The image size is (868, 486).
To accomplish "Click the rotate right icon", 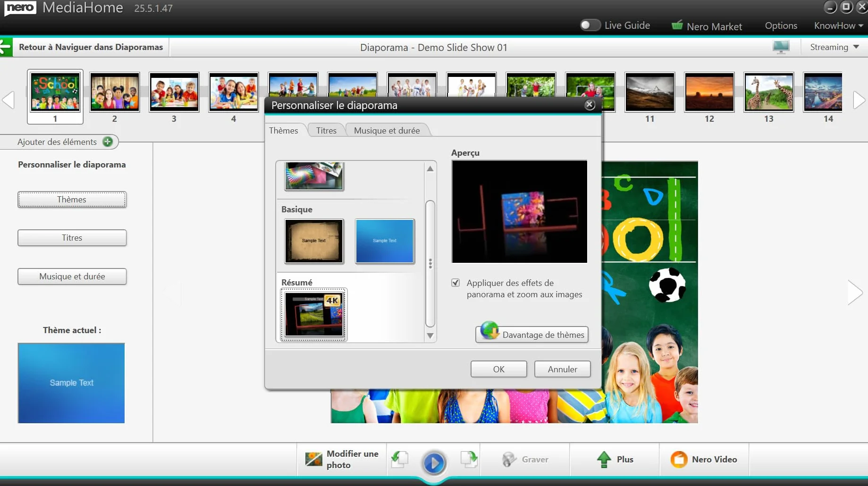I will click(469, 459).
